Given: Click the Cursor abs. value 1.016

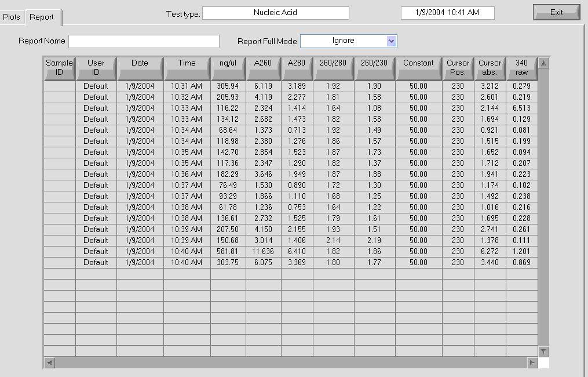Looking at the screenshot, I should pos(490,207).
